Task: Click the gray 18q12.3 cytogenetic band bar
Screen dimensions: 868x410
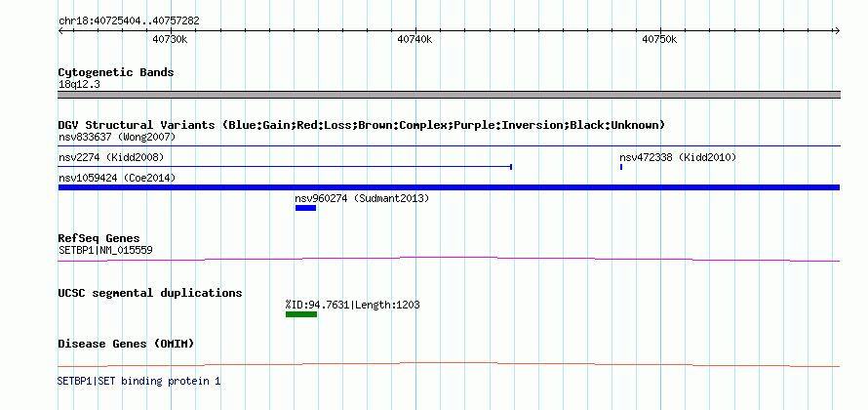Action: (449, 95)
